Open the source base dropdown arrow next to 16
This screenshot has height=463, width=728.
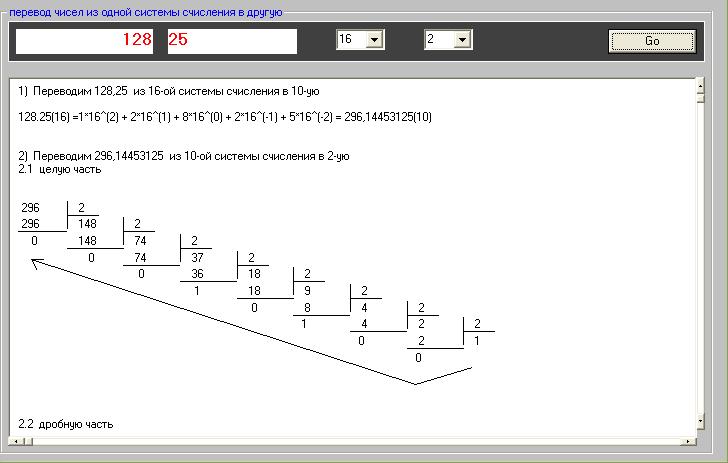(x=374, y=39)
